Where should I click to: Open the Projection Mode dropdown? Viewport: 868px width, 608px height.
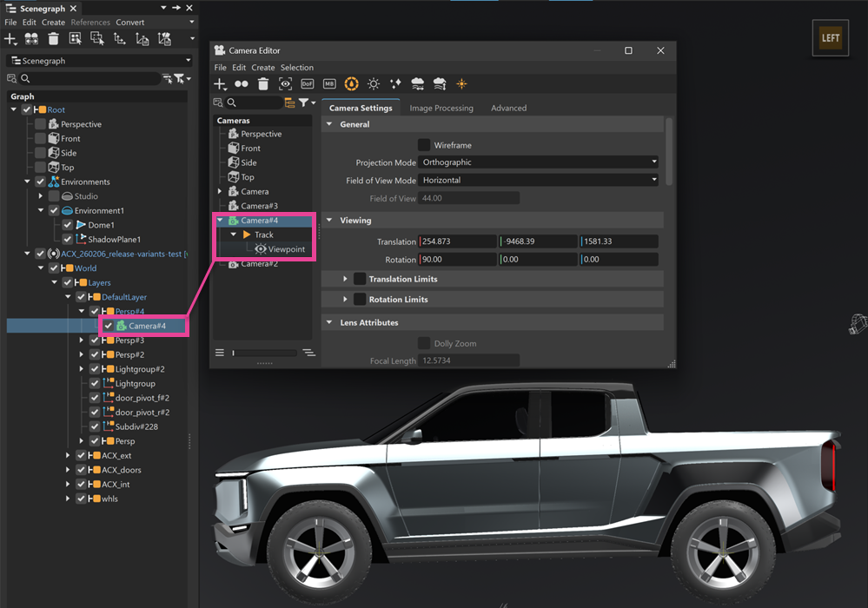click(538, 162)
